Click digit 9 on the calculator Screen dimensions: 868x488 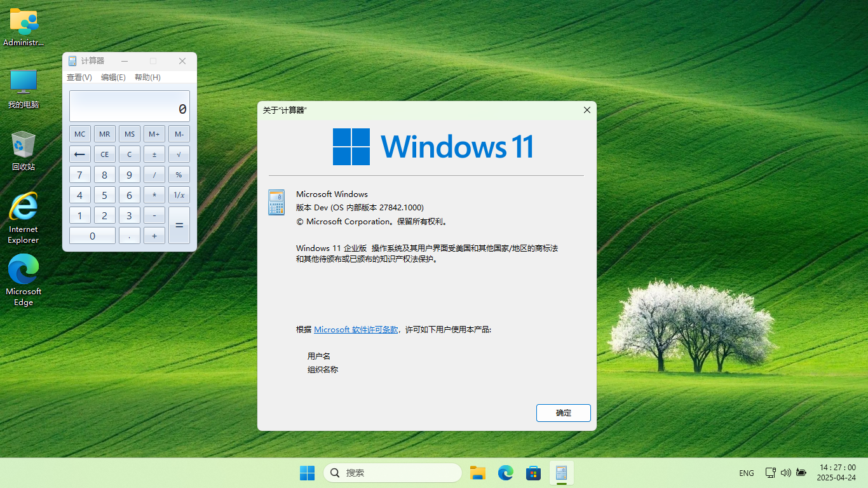click(130, 175)
